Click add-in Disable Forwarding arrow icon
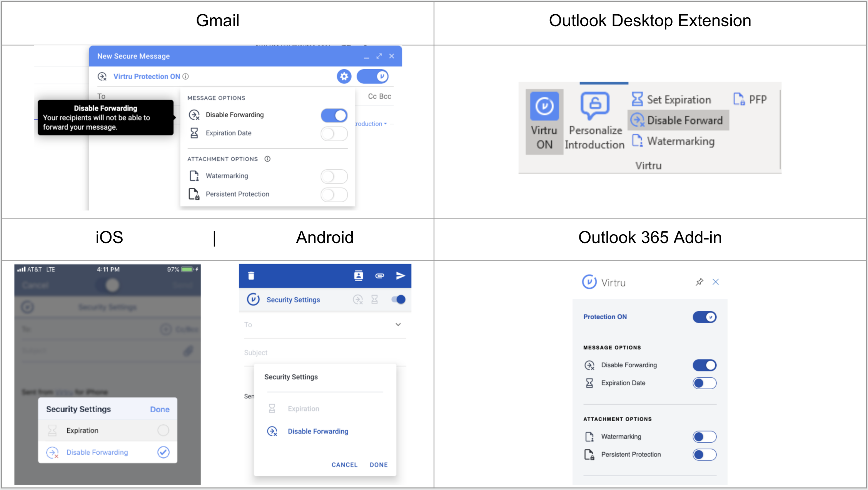Viewport: 868px width, 490px height. tap(589, 365)
